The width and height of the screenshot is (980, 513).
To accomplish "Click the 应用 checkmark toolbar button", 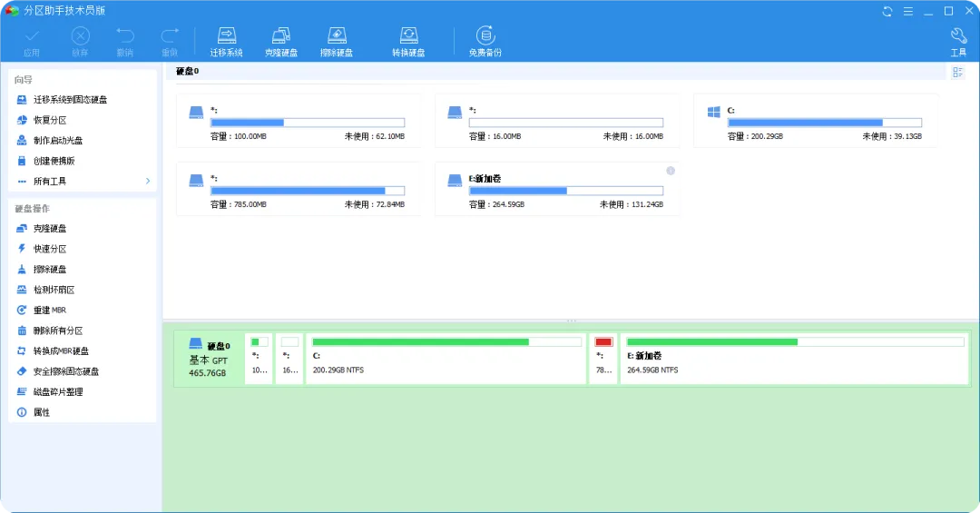I will [x=32, y=42].
